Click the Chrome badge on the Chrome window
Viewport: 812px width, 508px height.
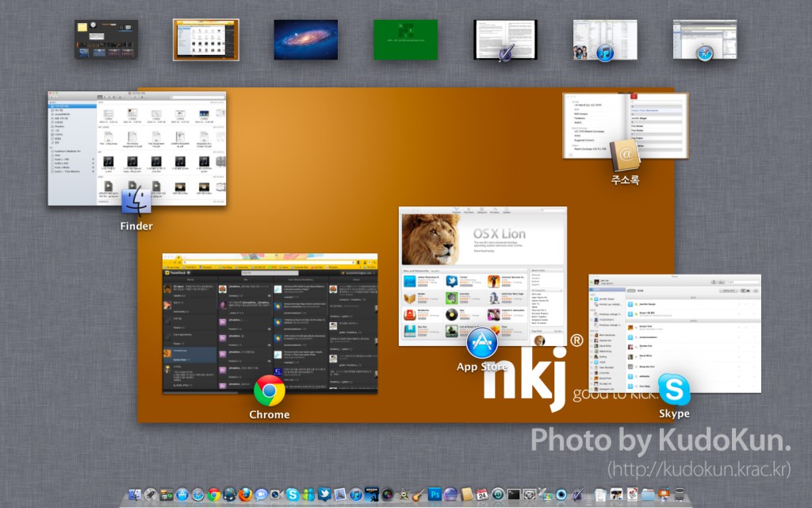[x=270, y=391]
